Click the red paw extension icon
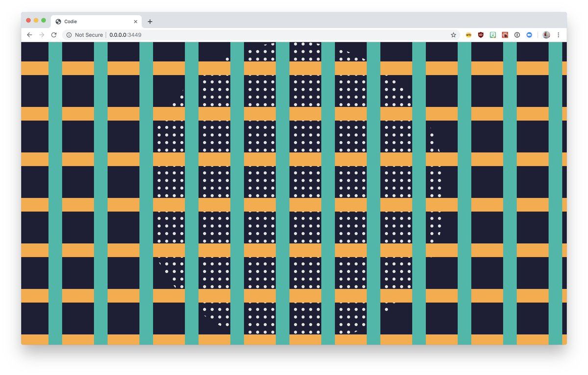Viewport: 588px width, 375px height. tap(505, 35)
